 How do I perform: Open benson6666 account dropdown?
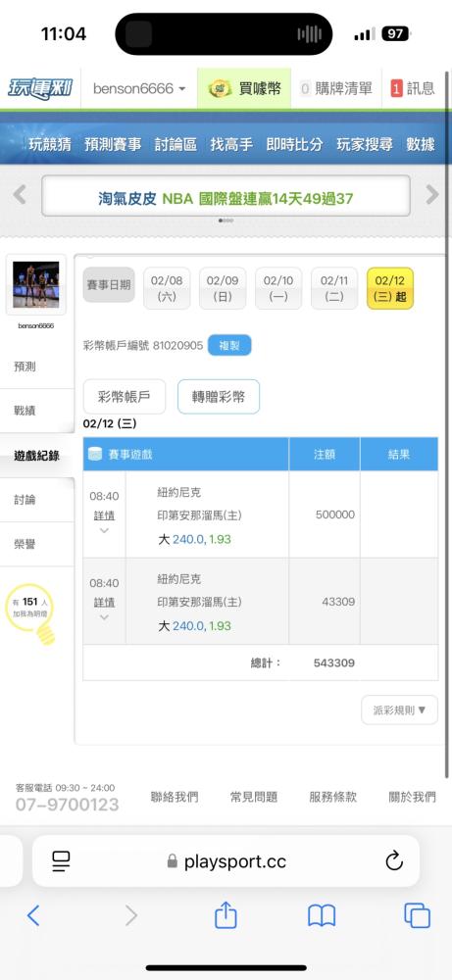(139, 89)
